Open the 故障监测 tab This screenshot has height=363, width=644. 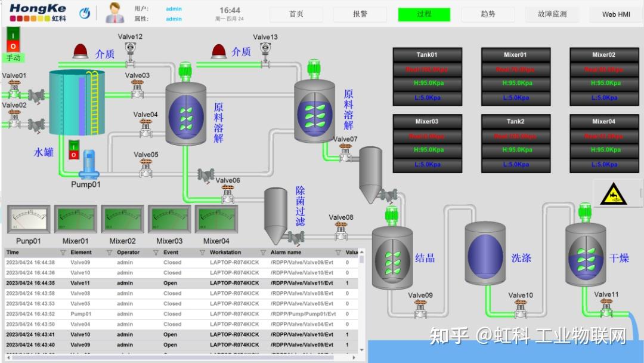click(x=552, y=14)
